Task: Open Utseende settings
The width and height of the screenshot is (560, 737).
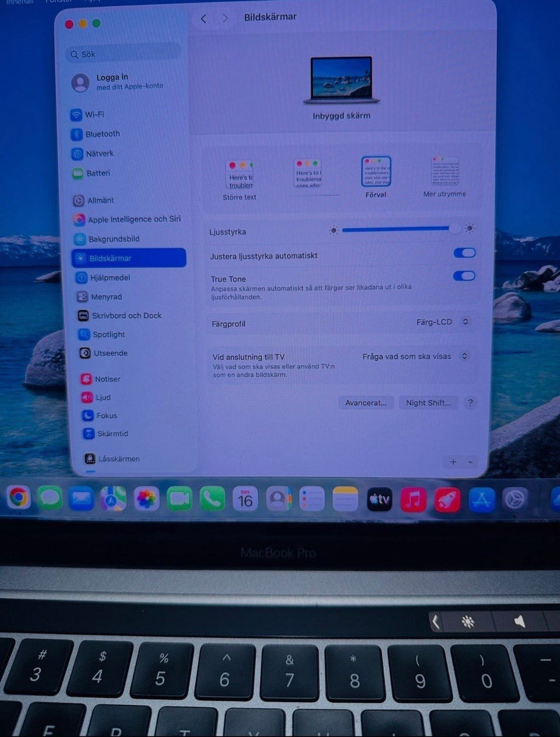Action: coord(103,353)
